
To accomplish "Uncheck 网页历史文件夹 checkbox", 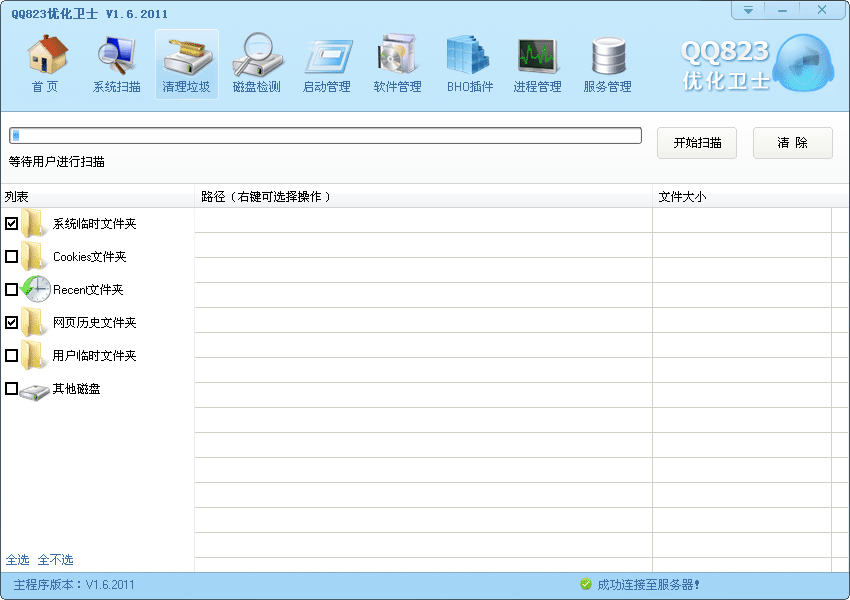I will point(11,322).
